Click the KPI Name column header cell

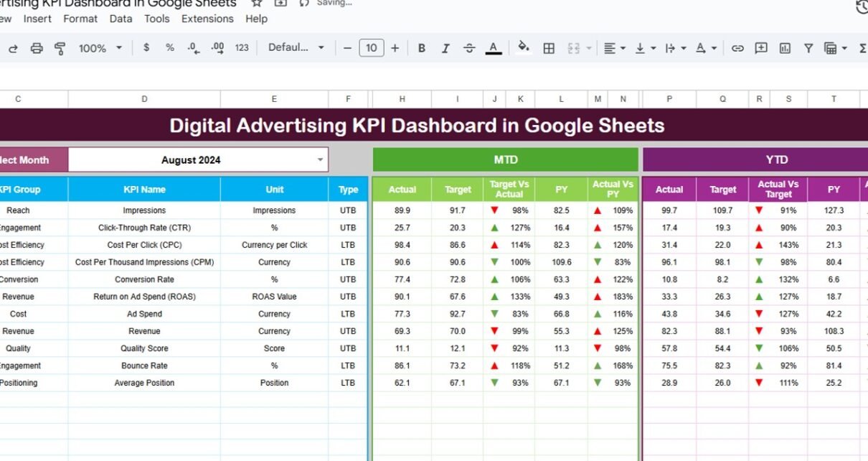144,190
